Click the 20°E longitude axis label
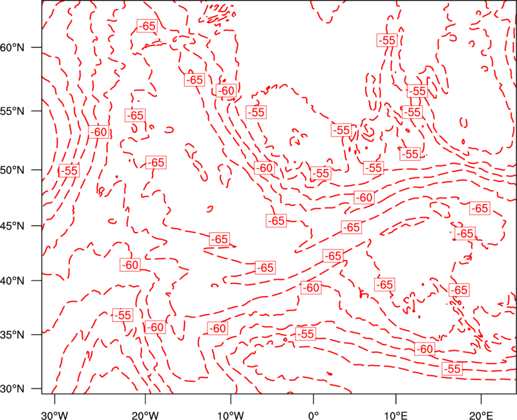 (x=481, y=415)
